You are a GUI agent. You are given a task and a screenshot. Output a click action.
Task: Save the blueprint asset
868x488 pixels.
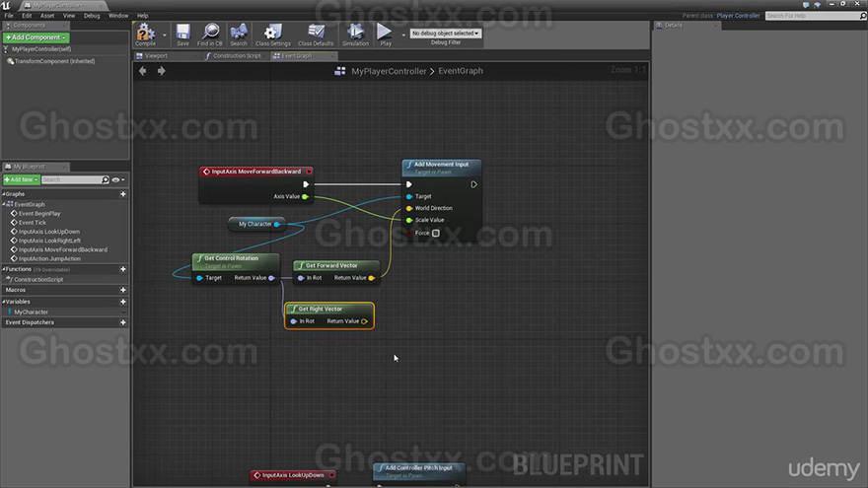(x=182, y=35)
